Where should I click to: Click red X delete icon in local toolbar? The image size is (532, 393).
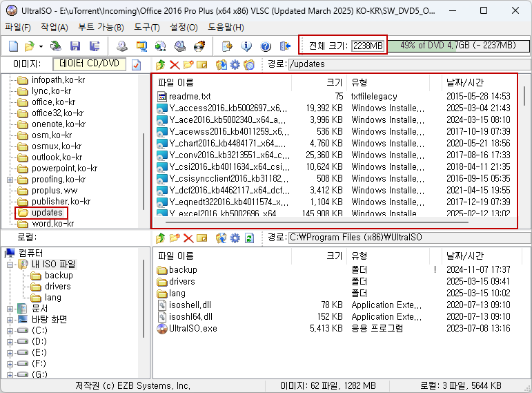coord(188,238)
